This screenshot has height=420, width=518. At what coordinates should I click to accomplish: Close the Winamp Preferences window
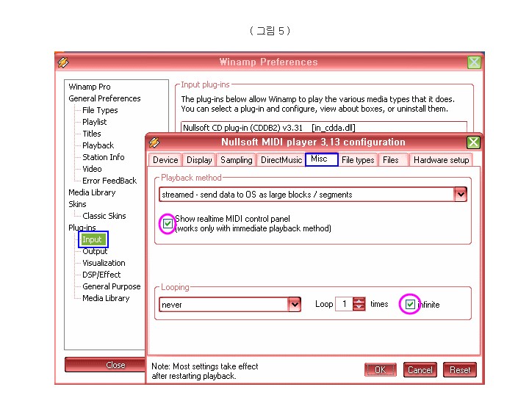click(x=474, y=62)
